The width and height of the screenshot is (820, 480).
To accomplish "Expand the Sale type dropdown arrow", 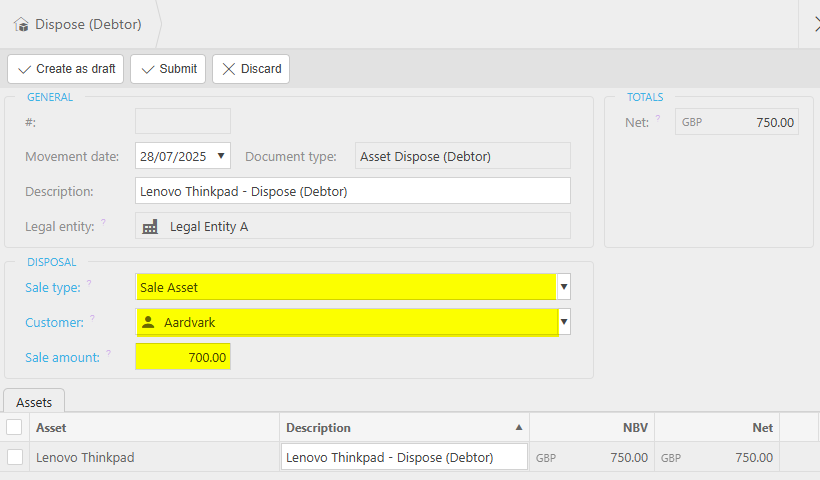I will pos(564,287).
